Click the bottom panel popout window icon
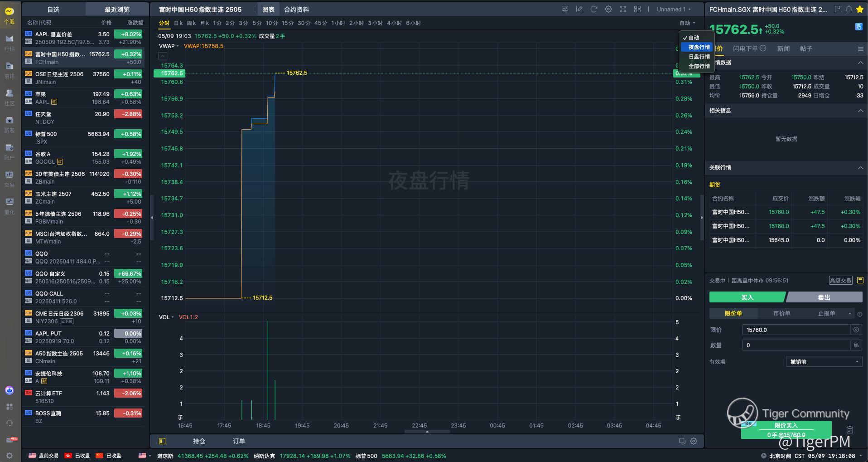 (682, 441)
